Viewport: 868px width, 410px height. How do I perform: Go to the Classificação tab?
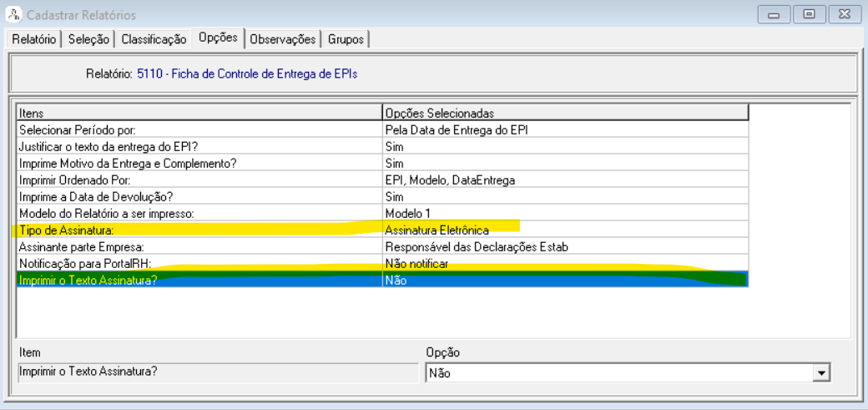click(154, 39)
